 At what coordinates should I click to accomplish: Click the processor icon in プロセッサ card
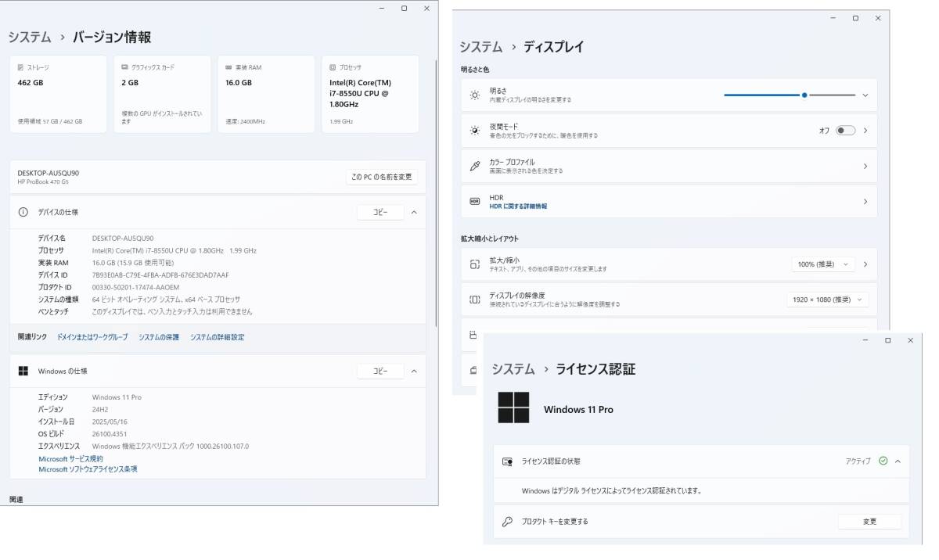[x=333, y=67]
